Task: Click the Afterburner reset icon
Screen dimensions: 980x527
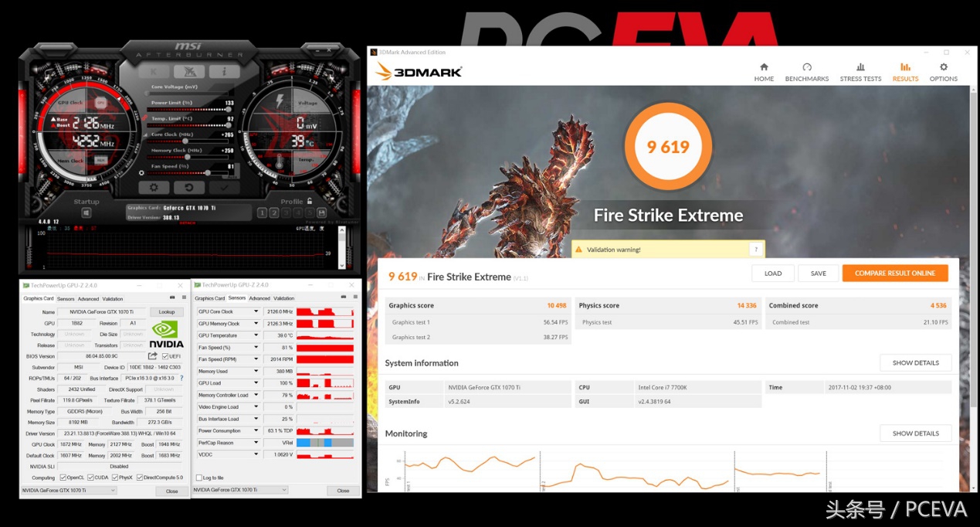Action: click(190, 187)
